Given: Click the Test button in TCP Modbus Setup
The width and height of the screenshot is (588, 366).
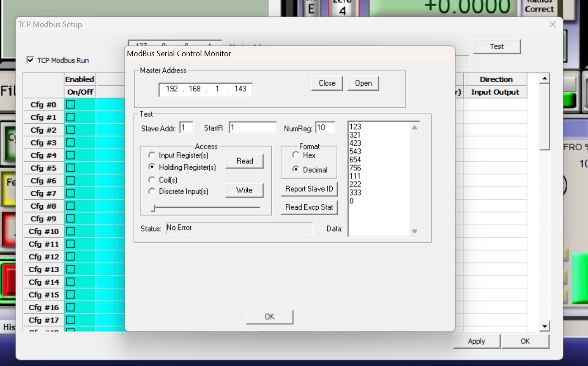Looking at the screenshot, I should tap(497, 46).
